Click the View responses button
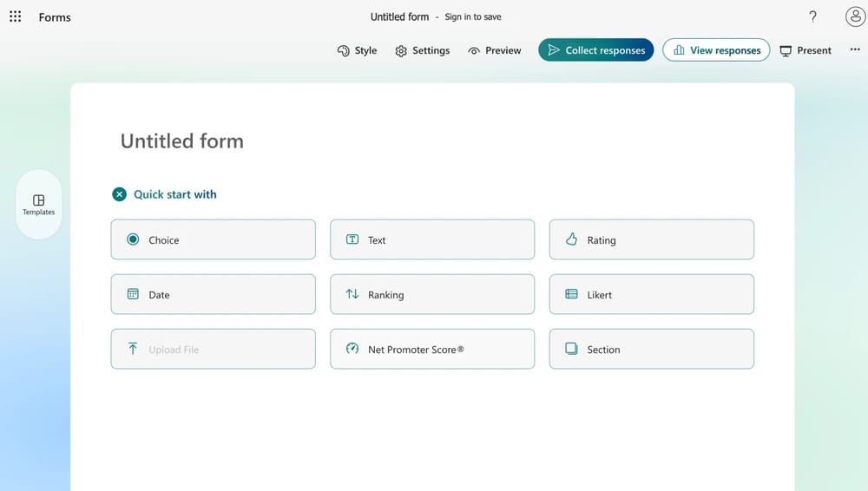The width and height of the screenshot is (868, 491). 716,50
